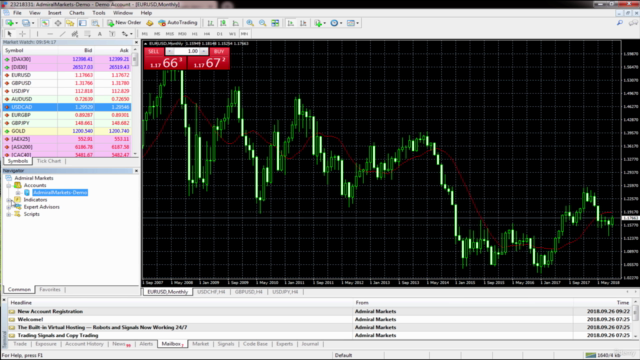Switch to the Tick Chart tab
640x360 pixels.
coord(49,161)
